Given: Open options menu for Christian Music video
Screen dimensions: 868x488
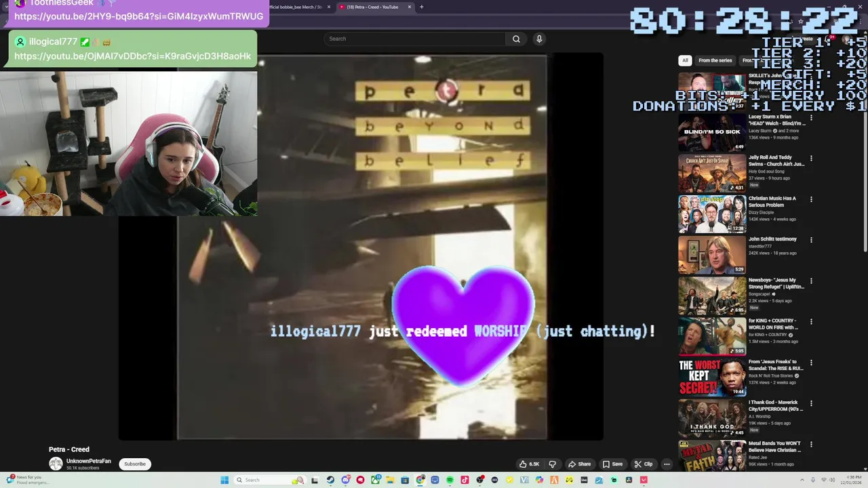Looking at the screenshot, I should pos(811,199).
